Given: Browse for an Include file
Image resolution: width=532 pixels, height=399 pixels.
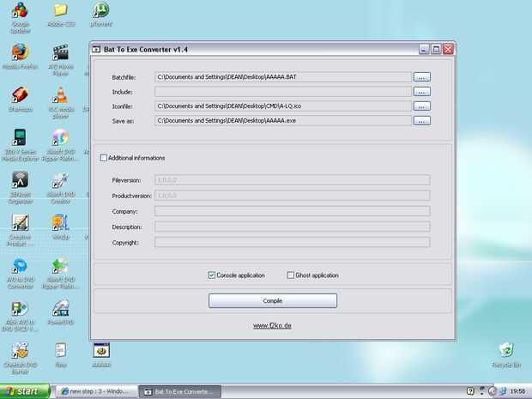Looking at the screenshot, I should [x=421, y=92].
